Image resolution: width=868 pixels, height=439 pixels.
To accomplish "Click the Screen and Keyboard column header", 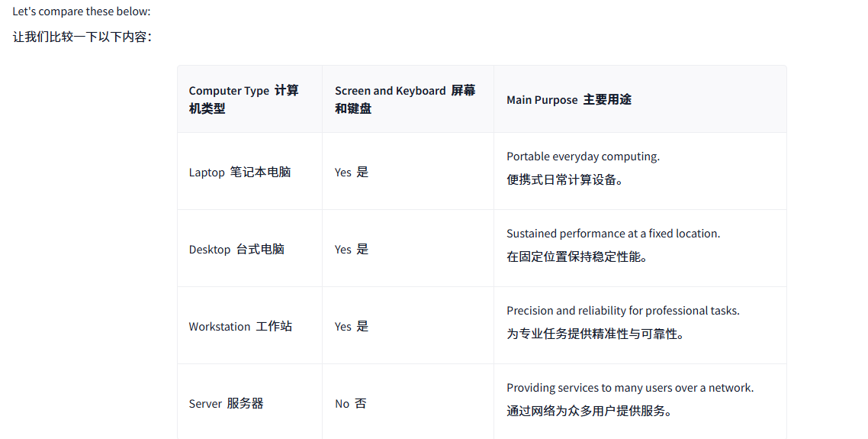I will (408, 99).
